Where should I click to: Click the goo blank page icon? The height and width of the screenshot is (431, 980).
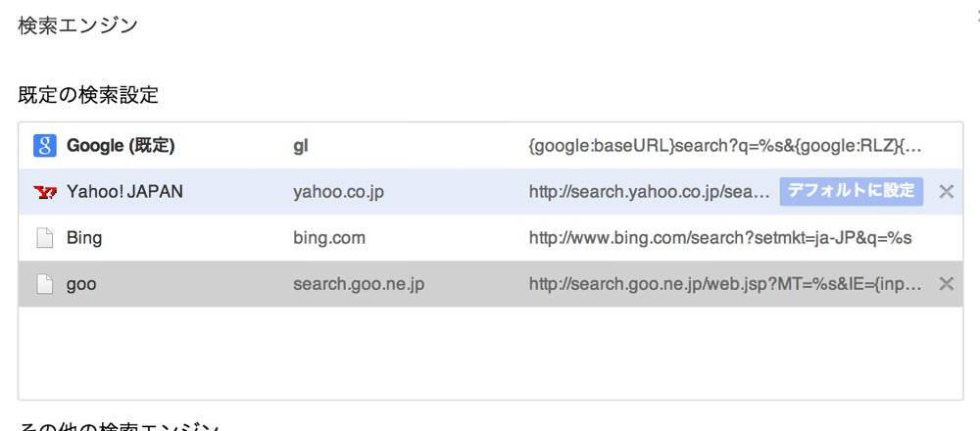pos(44,284)
